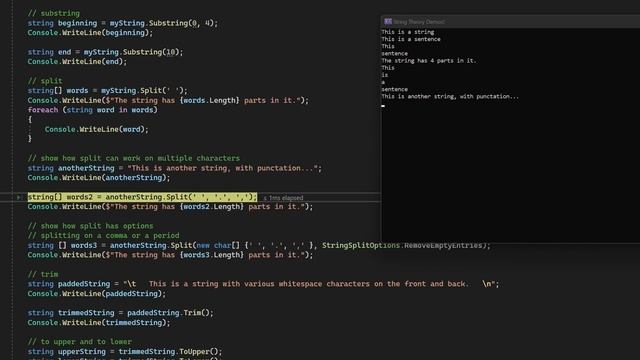Click the "// substring" comment
The height and width of the screenshot is (360, 640).
click(x=54, y=13)
